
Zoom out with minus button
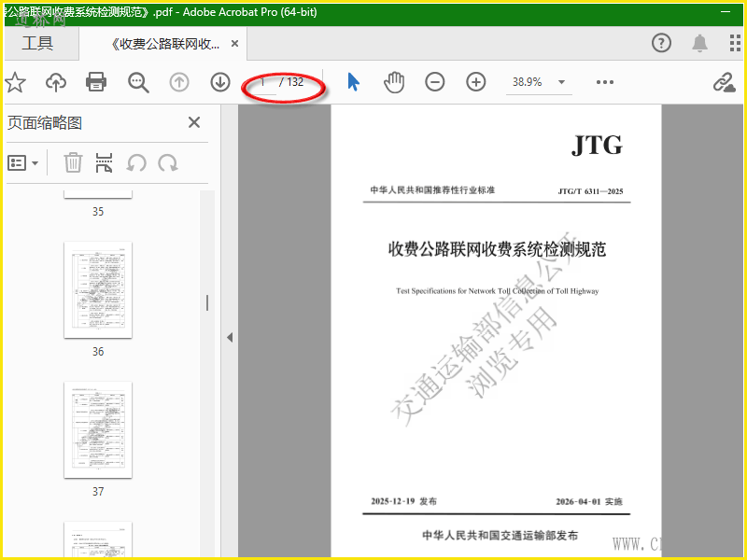pyautogui.click(x=434, y=82)
